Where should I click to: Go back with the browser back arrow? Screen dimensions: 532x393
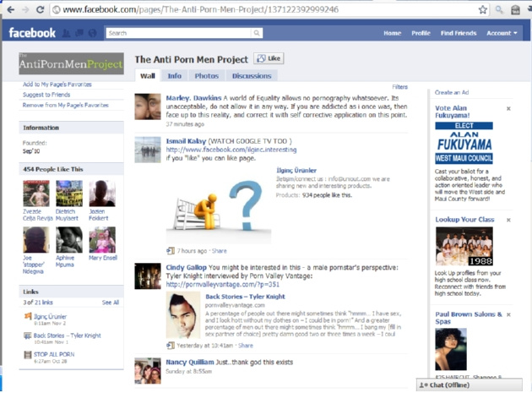[10, 9]
